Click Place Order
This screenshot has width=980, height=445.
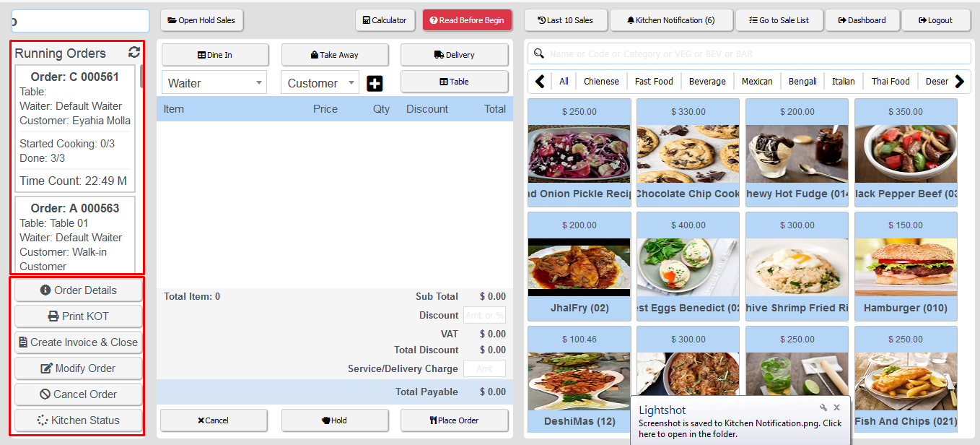point(455,420)
